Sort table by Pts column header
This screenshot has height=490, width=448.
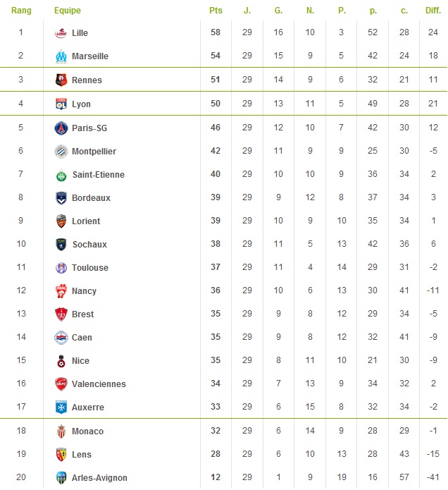click(x=216, y=11)
